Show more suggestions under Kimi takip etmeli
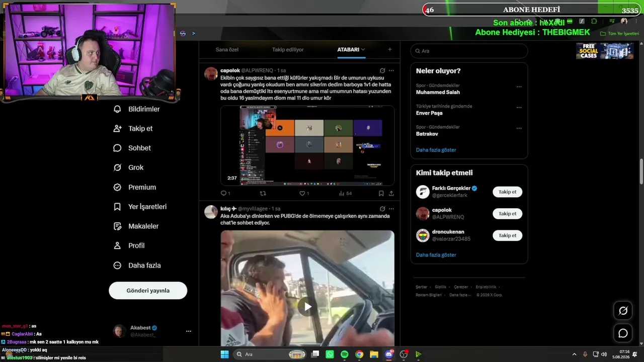This screenshot has width=644, height=362. (x=436, y=255)
